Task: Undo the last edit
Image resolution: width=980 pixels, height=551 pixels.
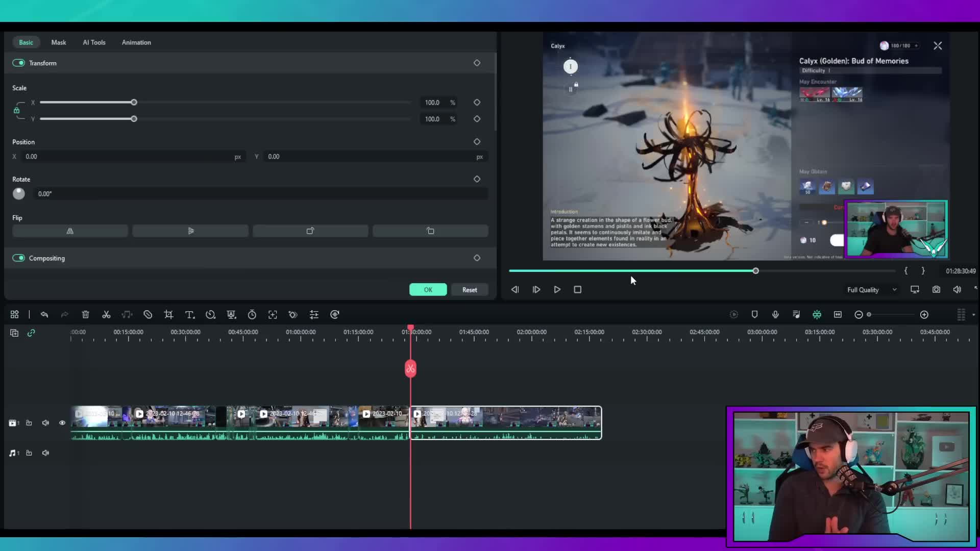Action: (x=44, y=315)
